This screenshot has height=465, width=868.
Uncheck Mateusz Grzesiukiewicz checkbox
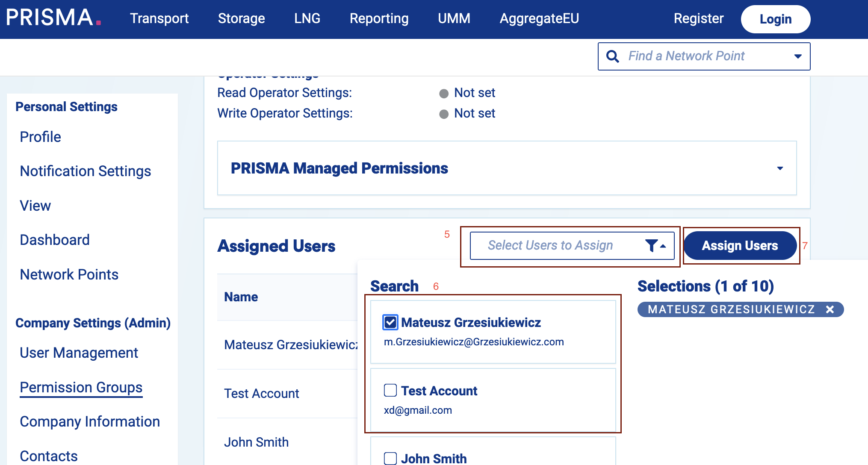click(x=390, y=322)
